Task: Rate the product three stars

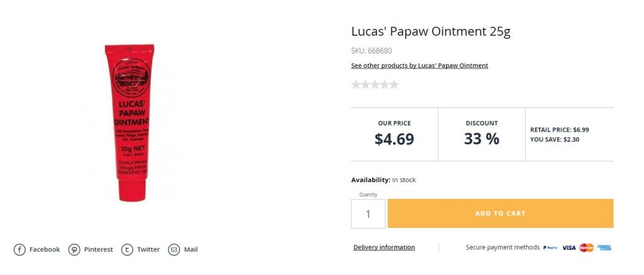Action: coord(375,85)
